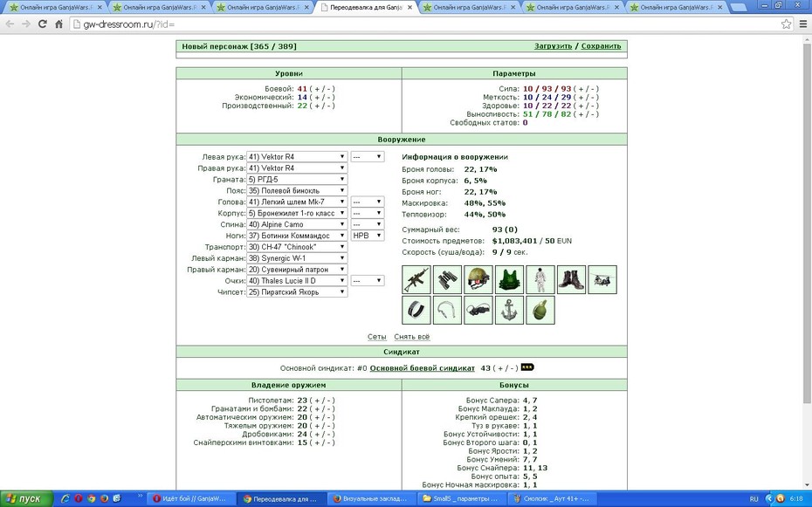Viewport: 812px width, 507px height.
Task: Open Корпус armor dropdown
Action: coord(297,213)
